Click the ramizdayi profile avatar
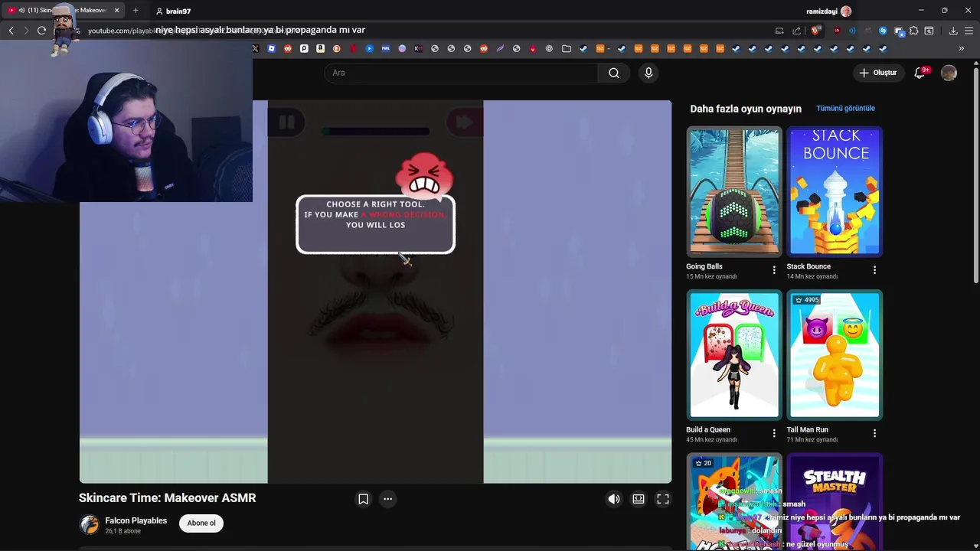The height and width of the screenshot is (551, 980). [846, 11]
